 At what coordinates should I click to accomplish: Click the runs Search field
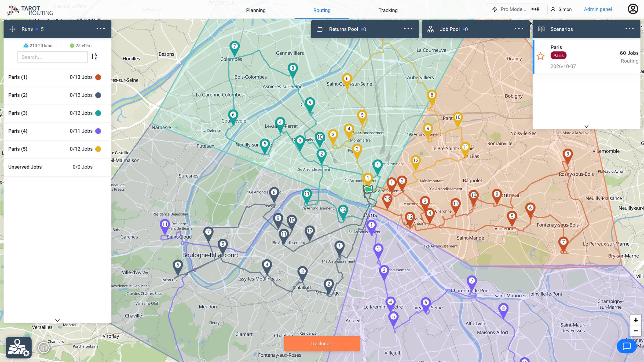click(x=52, y=57)
